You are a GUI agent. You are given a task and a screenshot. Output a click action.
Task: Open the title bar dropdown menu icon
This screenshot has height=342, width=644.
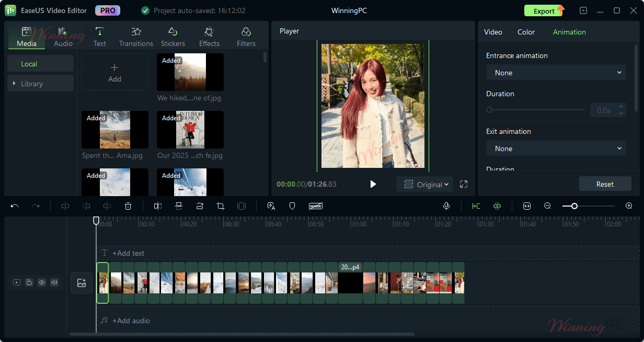583,10
